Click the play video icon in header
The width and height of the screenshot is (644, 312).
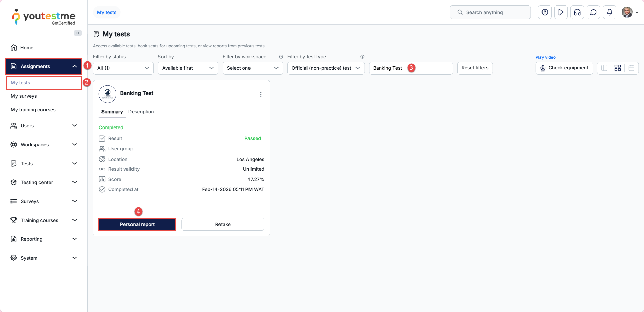pos(561,12)
